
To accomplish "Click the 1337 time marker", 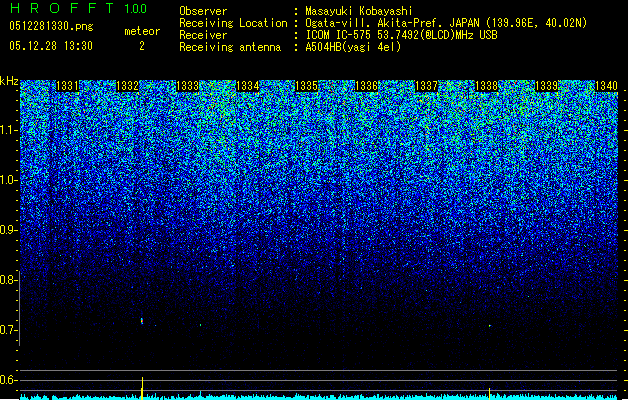I will coord(426,86).
